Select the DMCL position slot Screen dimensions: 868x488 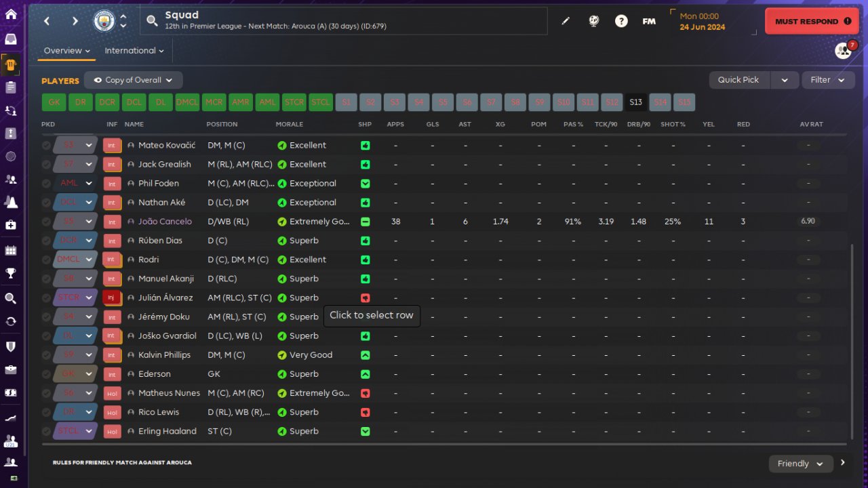tap(187, 102)
